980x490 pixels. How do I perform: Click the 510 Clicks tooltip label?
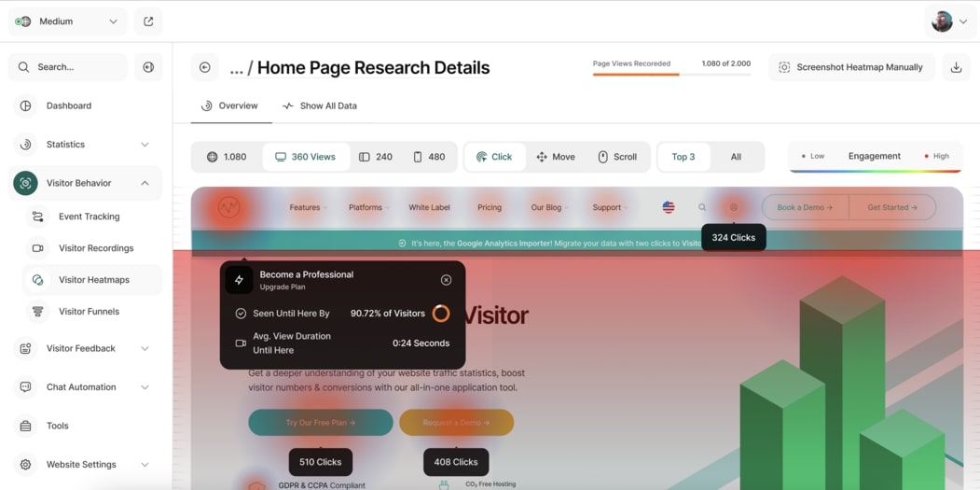[321, 462]
